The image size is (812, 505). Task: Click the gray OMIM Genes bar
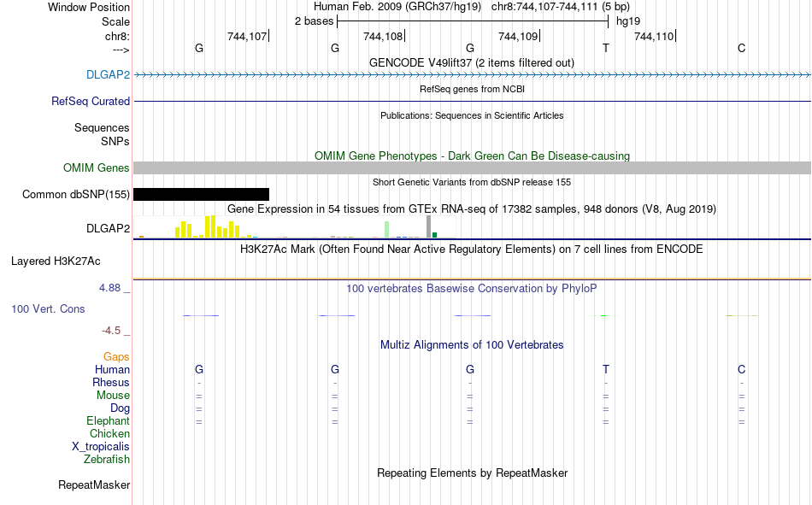pyautogui.click(x=473, y=167)
